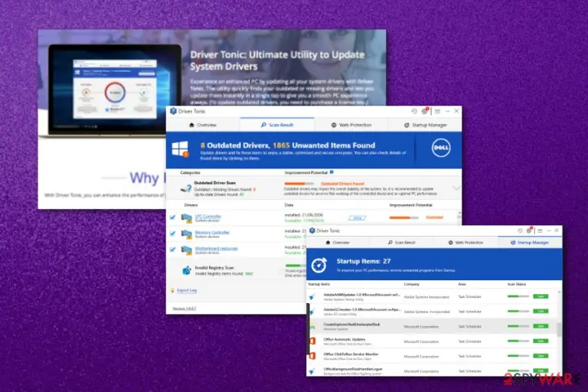
Task: Open the Memory Controller driver link
Action: [212, 232]
